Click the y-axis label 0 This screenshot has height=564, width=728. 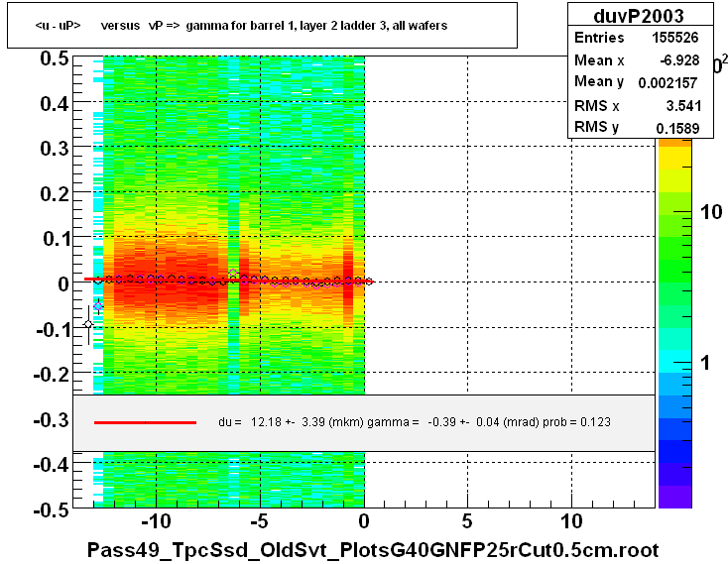63,283
